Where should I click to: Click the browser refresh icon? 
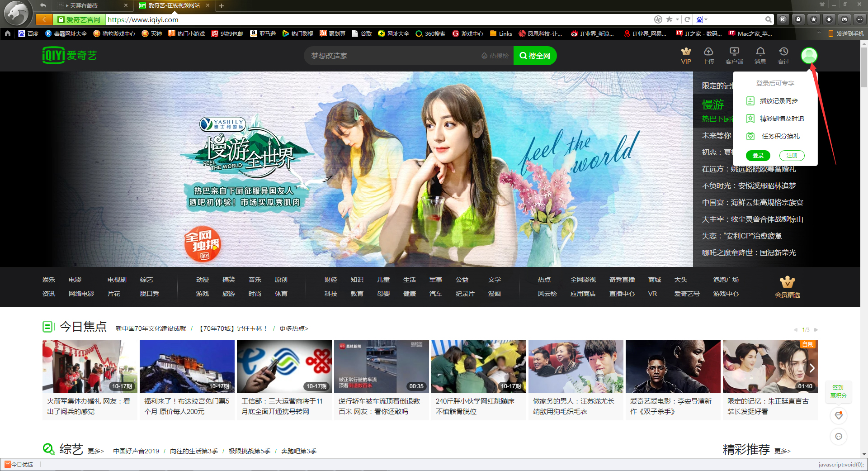687,19
